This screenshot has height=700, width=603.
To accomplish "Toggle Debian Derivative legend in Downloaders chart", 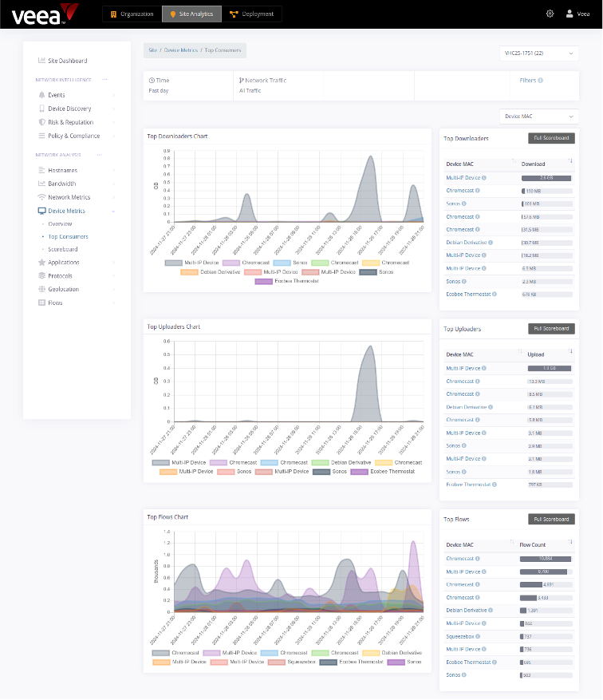I will point(211,272).
